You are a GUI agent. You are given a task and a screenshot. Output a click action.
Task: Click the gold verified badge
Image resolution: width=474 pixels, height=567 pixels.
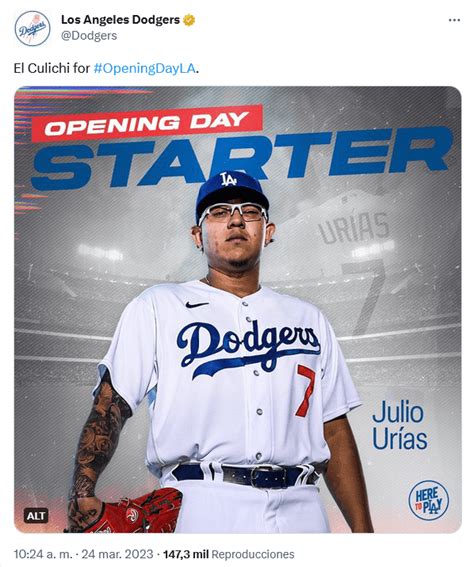coord(189,20)
